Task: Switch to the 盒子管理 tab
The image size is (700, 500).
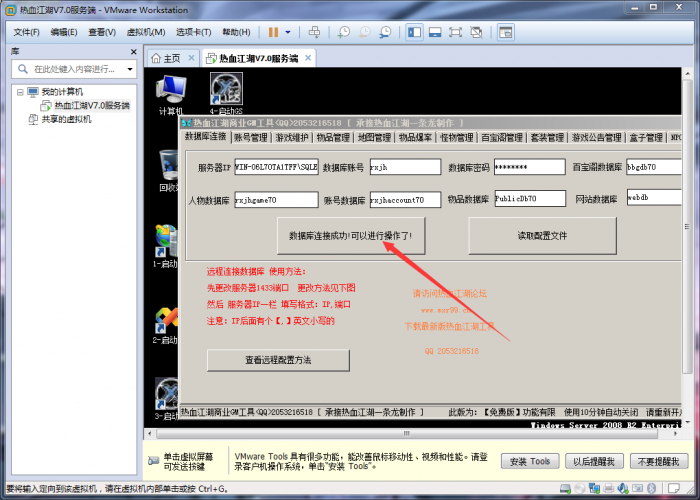Action: [646, 138]
